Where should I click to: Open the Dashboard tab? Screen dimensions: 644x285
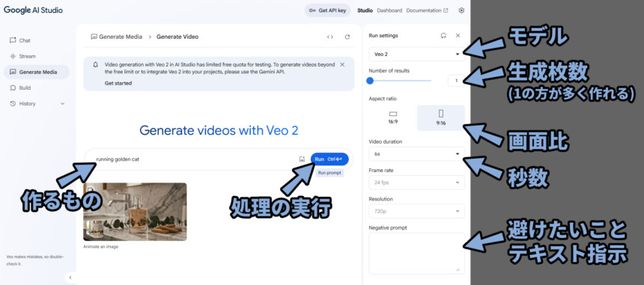389,10
